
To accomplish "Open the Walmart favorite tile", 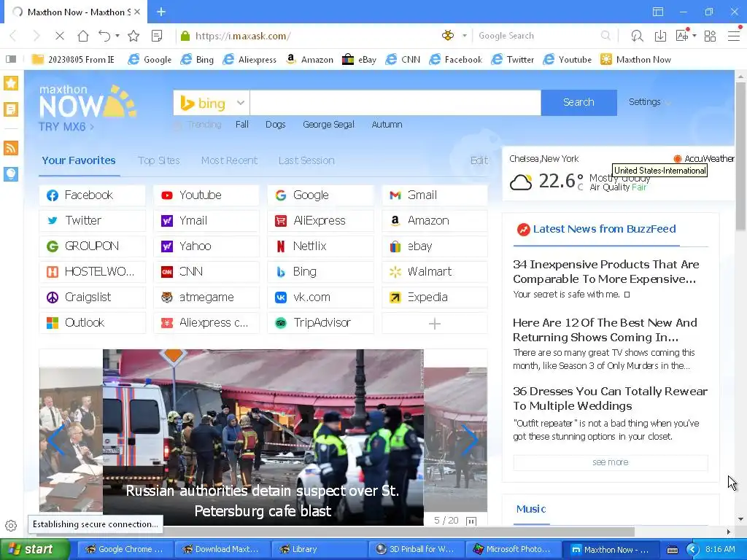I will point(435,272).
